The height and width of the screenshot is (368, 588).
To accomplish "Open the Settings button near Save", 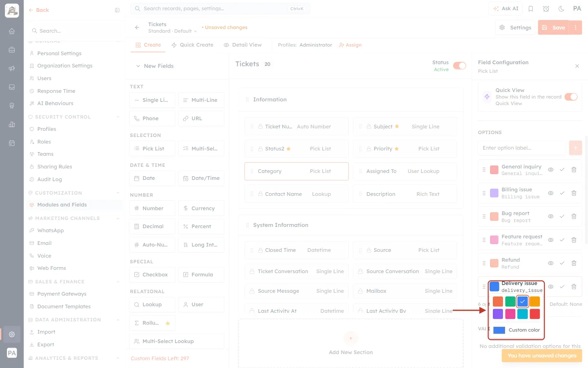I will 515,27.
